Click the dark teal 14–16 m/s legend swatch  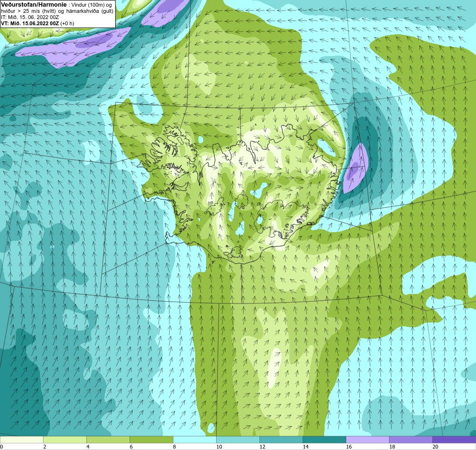click(x=325, y=440)
